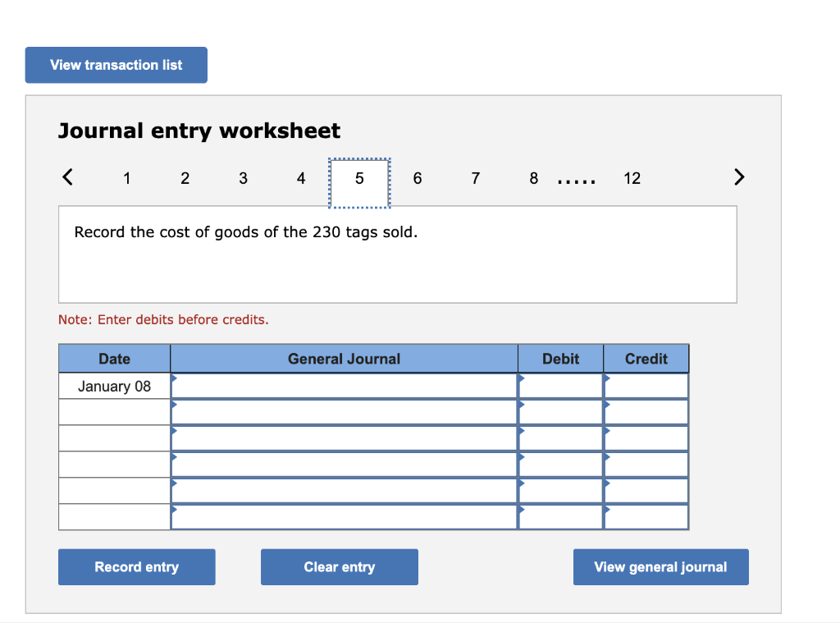840x623 pixels.
Task: Expand account dropdown in last journal row
Action: (x=174, y=511)
